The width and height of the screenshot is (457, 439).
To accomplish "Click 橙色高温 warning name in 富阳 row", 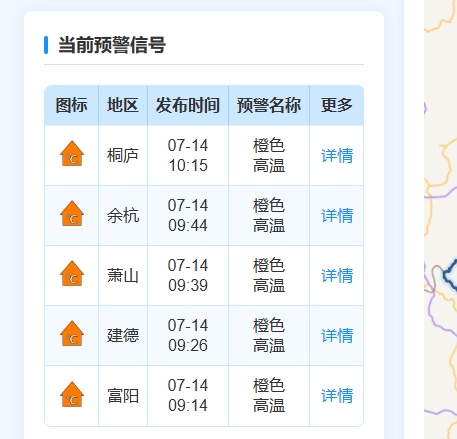I will (269, 396).
